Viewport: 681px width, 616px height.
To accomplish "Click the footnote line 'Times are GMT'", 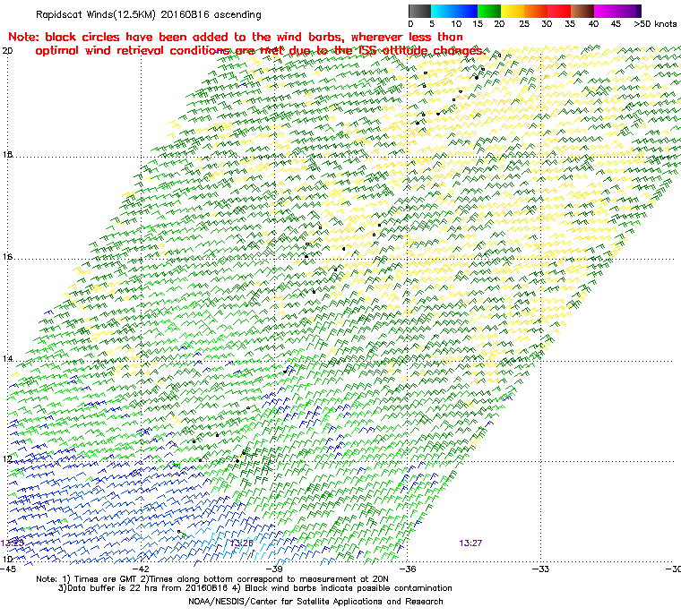I will (212, 579).
